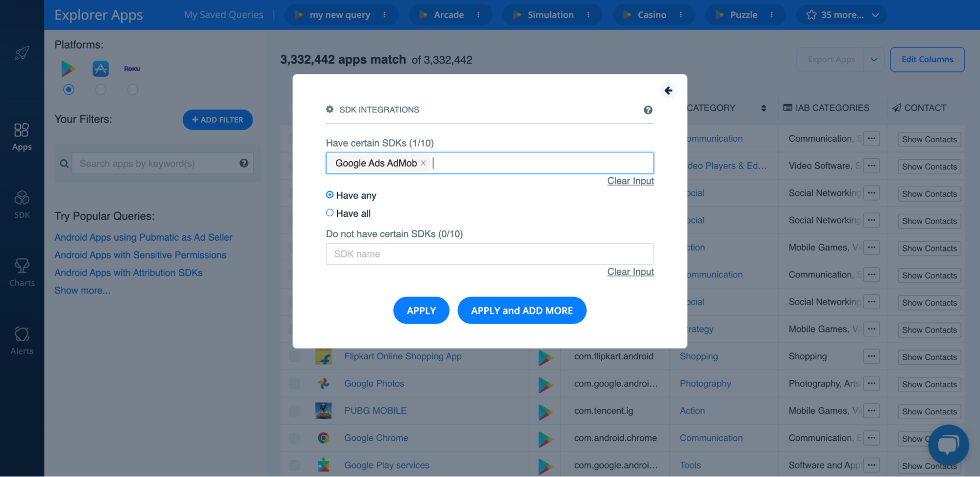Open the Charts section in the sidebar
This screenshot has width=980, height=477.
click(x=22, y=273)
